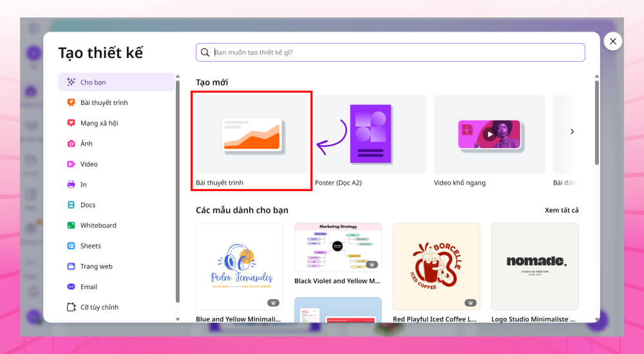Open the Sheets category
Image resolution: width=644 pixels, height=354 pixels.
(x=116, y=246)
